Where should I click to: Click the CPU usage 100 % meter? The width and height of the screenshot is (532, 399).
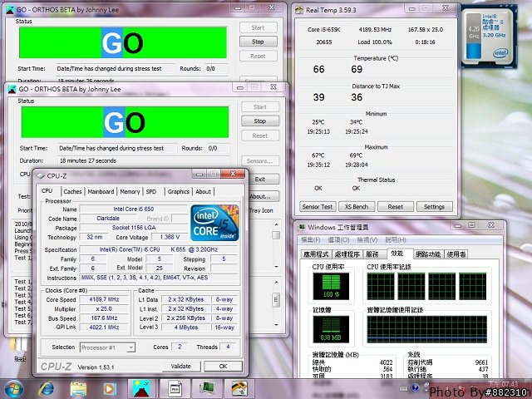(x=331, y=286)
